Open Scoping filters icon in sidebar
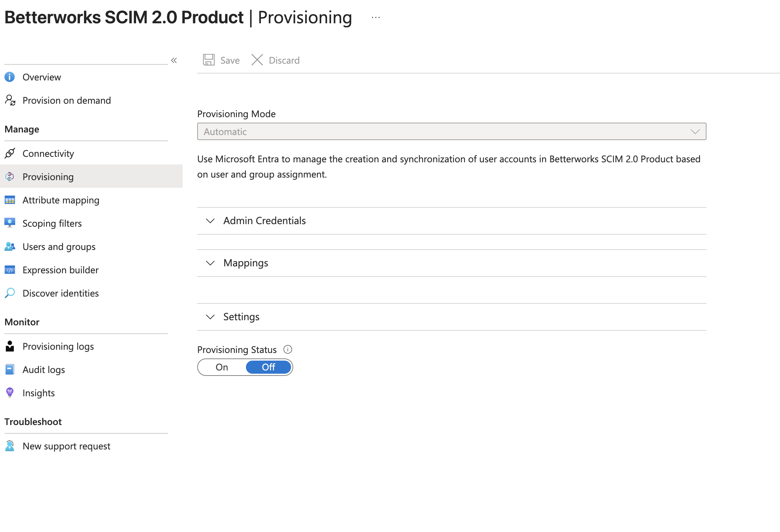 [10, 223]
